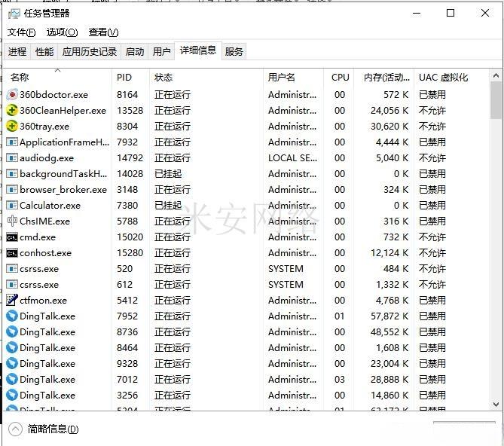Click the browser_broker.exe icon

[x=12, y=190]
